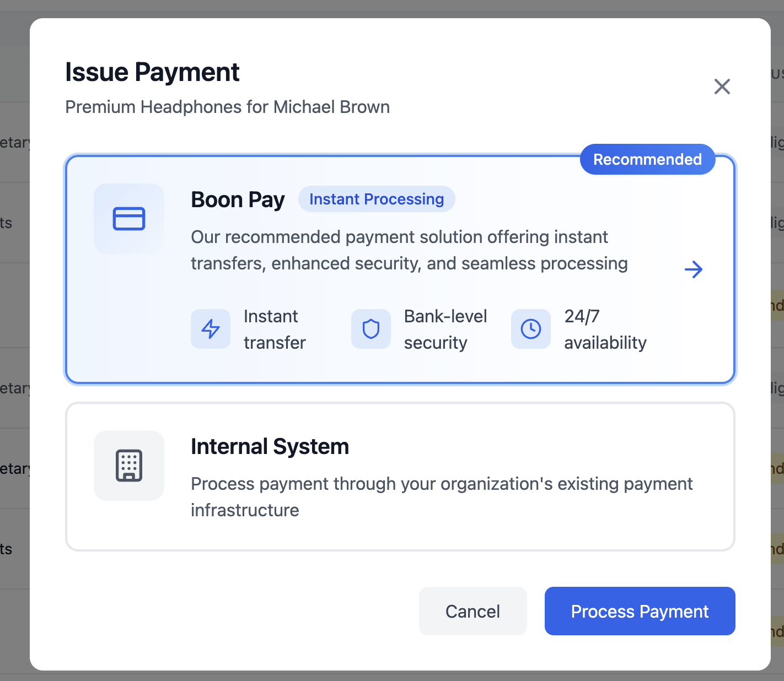Click the Boon Pay credit card icon
The height and width of the screenshot is (681, 784).
click(129, 219)
